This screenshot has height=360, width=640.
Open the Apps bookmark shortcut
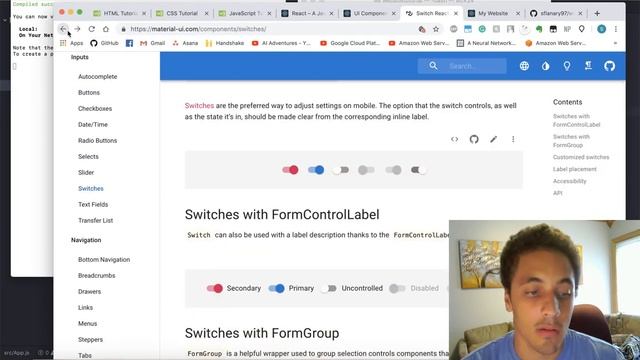coord(71,43)
